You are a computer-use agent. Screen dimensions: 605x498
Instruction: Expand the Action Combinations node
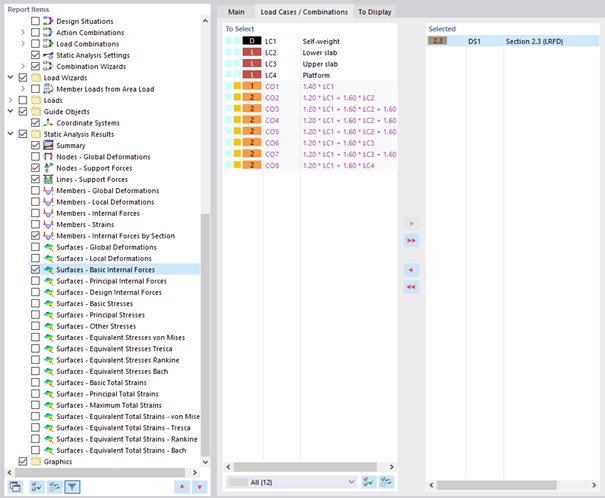pyautogui.click(x=23, y=32)
